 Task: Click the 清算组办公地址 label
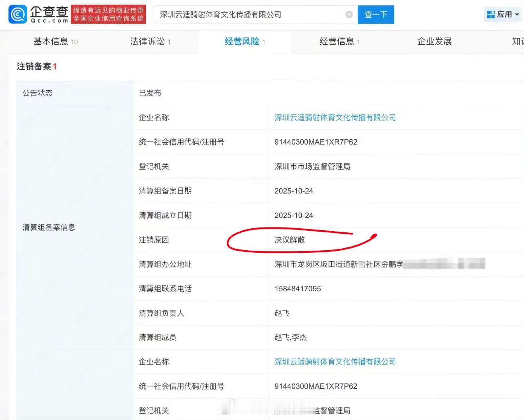pos(165,264)
